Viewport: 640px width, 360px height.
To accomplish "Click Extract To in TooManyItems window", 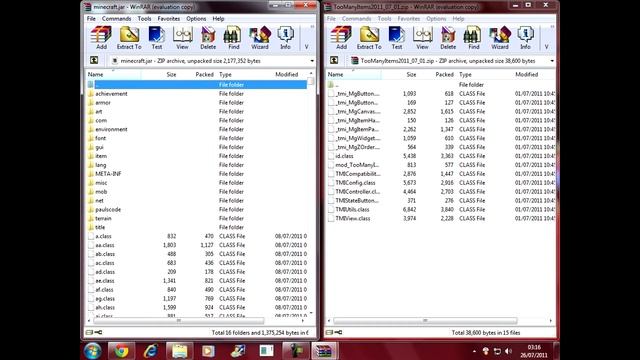I will 369,38.
